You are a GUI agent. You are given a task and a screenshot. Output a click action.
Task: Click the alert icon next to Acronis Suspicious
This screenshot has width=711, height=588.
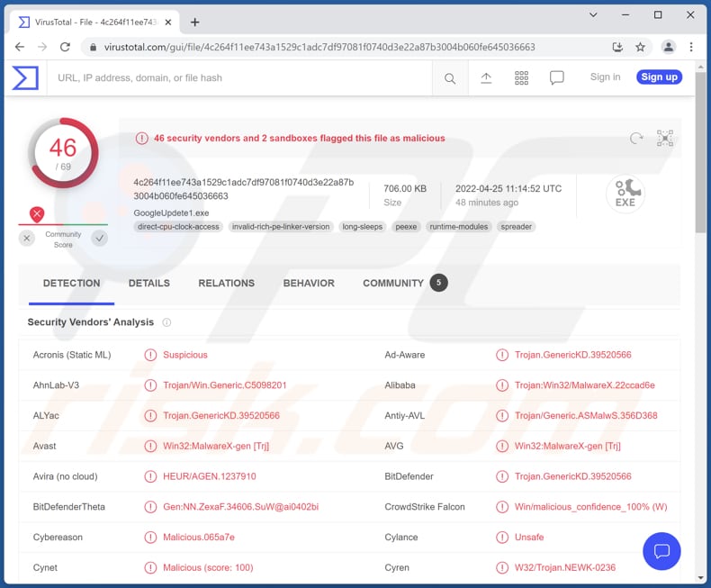150,355
